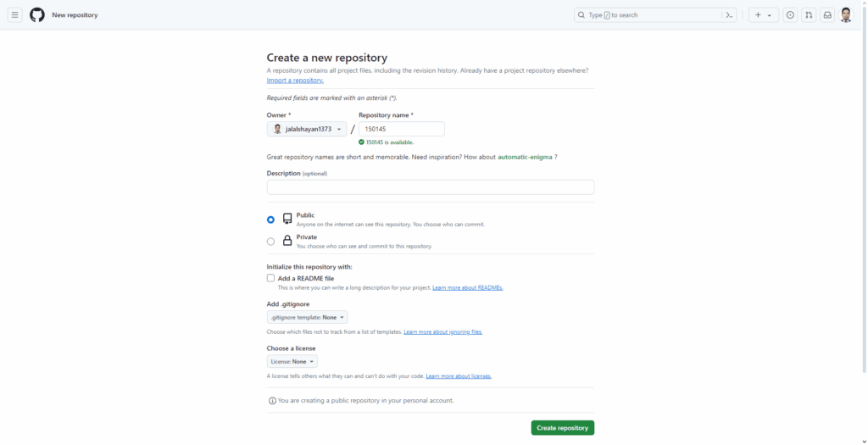Open the Owner dropdown jalalshayan1373
Viewport: 868px width, 445px height.
coord(307,129)
